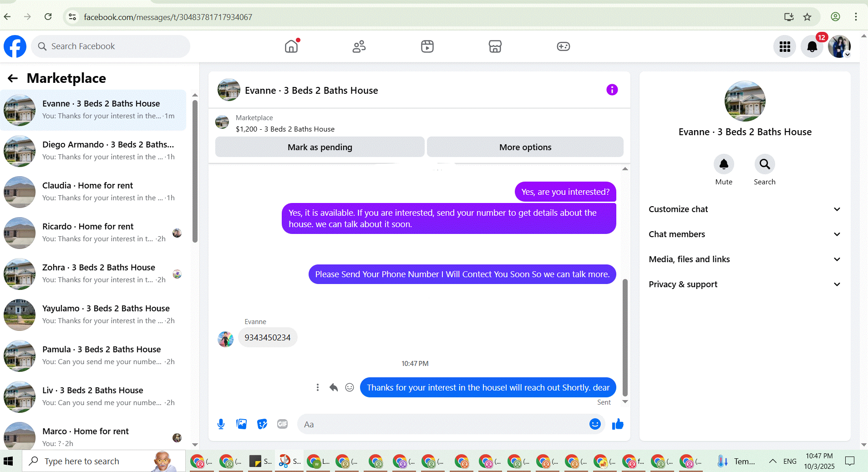Search in conversation using magnifier icon
The image size is (868, 472).
click(x=765, y=164)
